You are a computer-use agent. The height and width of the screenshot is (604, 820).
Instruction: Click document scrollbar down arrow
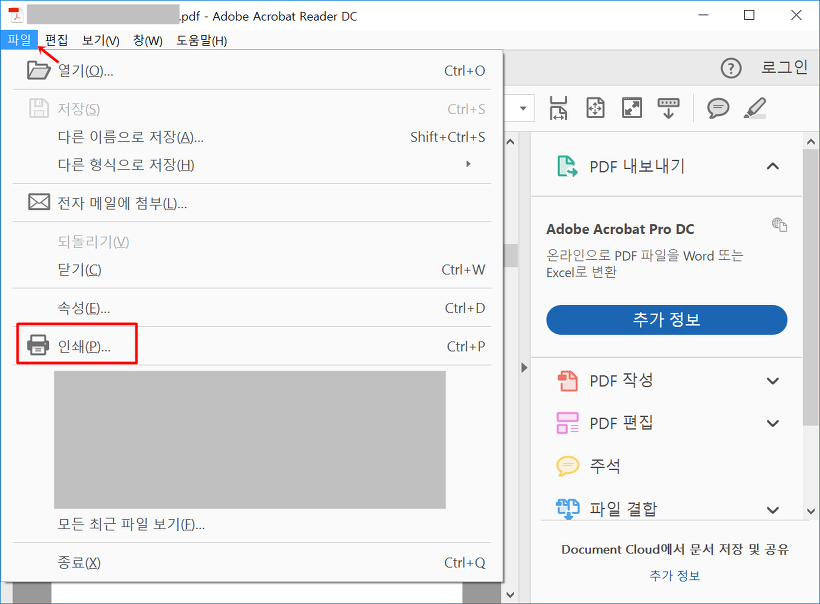(x=510, y=595)
